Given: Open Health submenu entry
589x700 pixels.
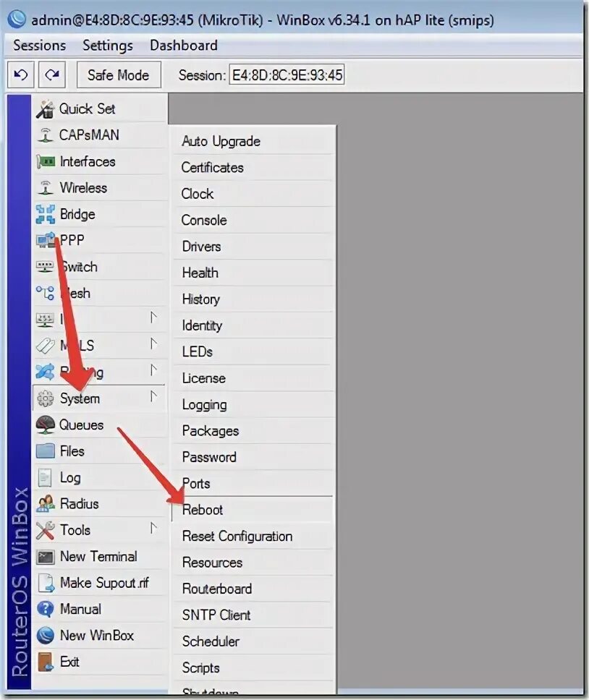Looking at the screenshot, I should tap(253, 273).
